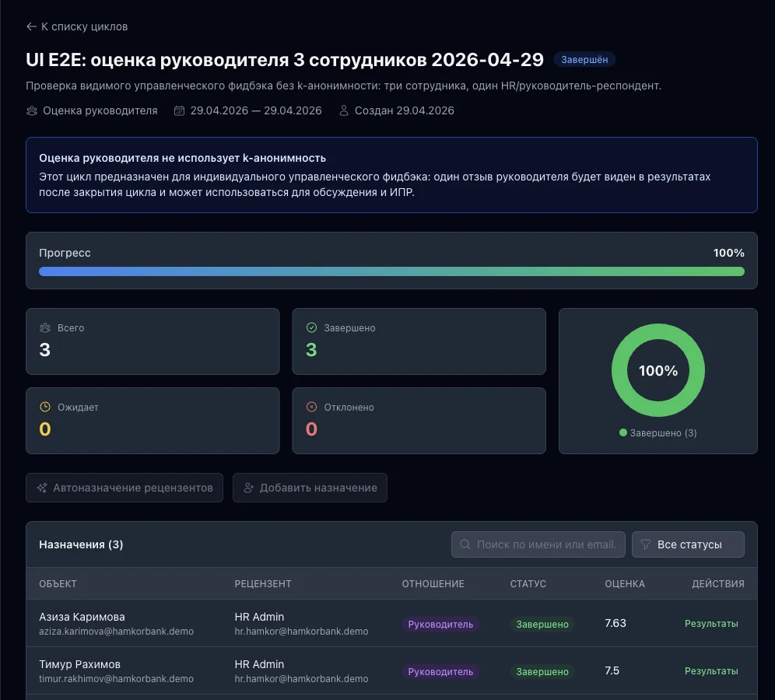Click score 7.63 cell
The image size is (775, 700).
pos(615,624)
